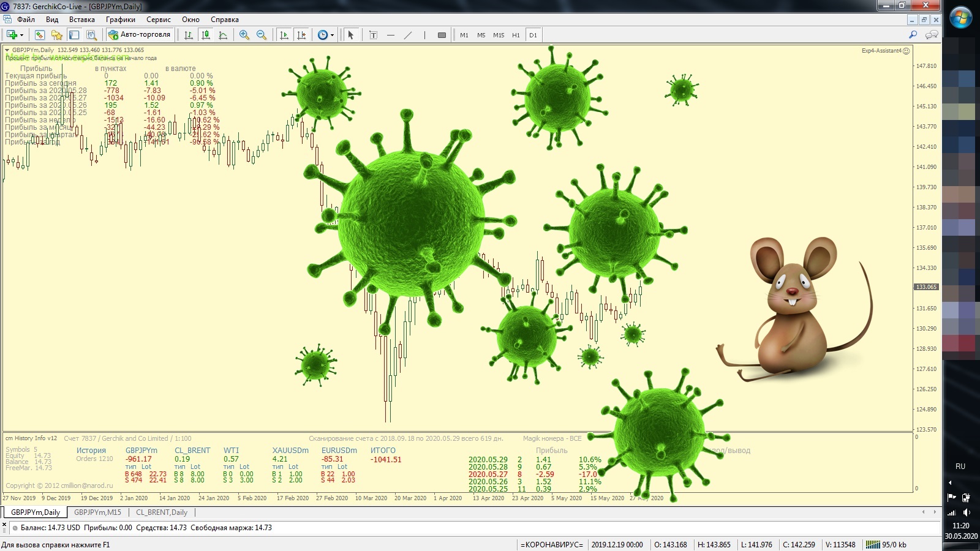Click the Windows Start orb

pos(960,18)
